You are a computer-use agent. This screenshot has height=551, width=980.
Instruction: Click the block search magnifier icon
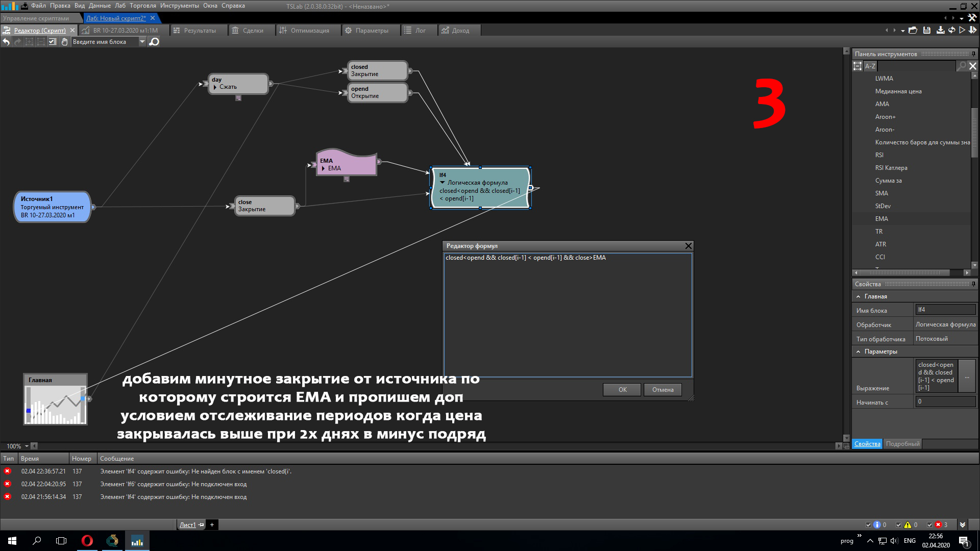tap(154, 42)
